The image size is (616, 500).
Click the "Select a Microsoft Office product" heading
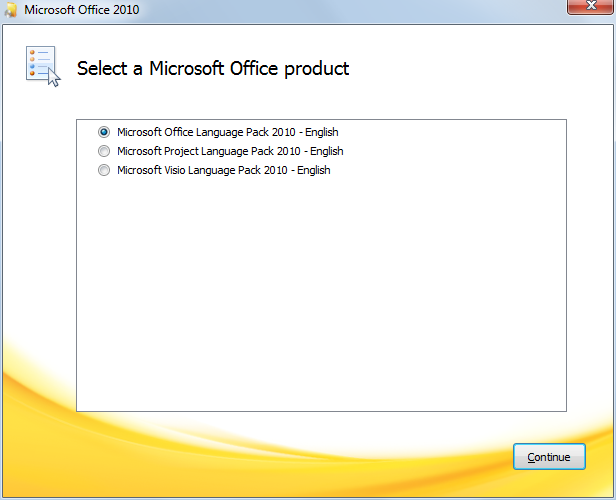tap(213, 69)
